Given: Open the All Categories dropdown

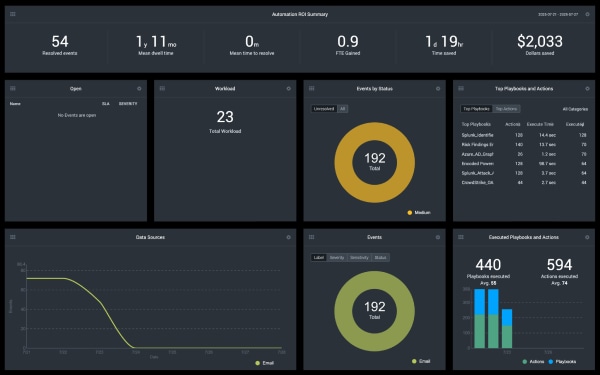Looking at the screenshot, I should (x=575, y=109).
